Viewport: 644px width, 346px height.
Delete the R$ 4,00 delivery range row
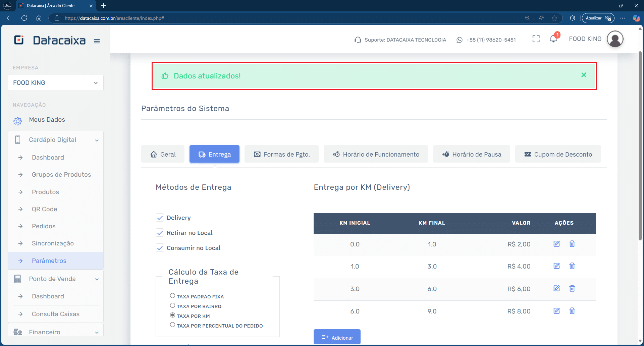tap(572, 266)
